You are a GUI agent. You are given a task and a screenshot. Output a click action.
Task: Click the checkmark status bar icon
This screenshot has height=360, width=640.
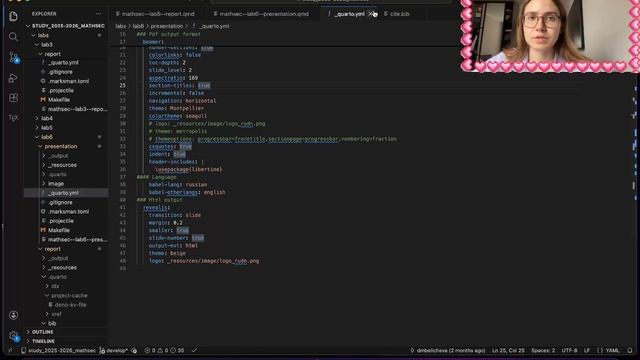[x=195, y=350]
